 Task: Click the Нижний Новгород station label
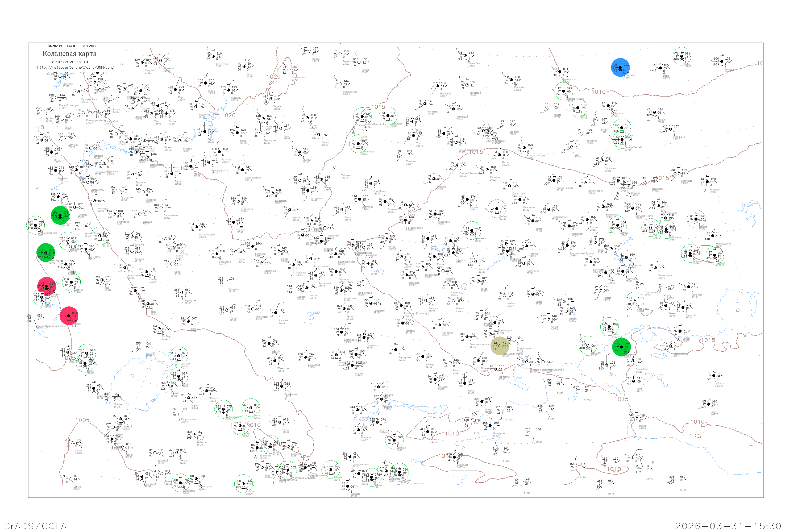pyautogui.click(x=69, y=106)
